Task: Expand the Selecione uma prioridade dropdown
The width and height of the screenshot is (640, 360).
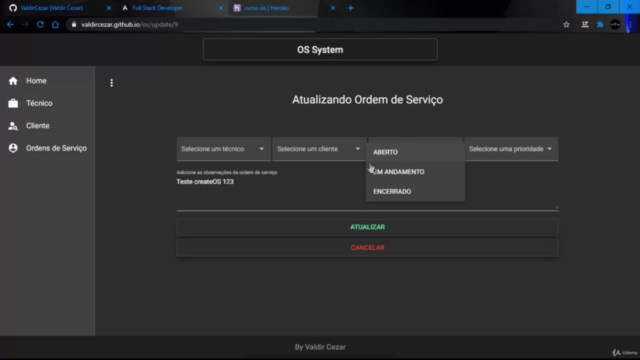Action: click(x=511, y=149)
